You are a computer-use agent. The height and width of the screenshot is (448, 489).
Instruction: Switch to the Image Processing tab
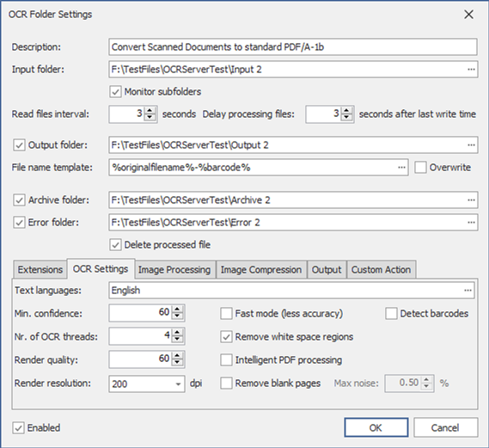pyautogui.click(x=174, y=270)
